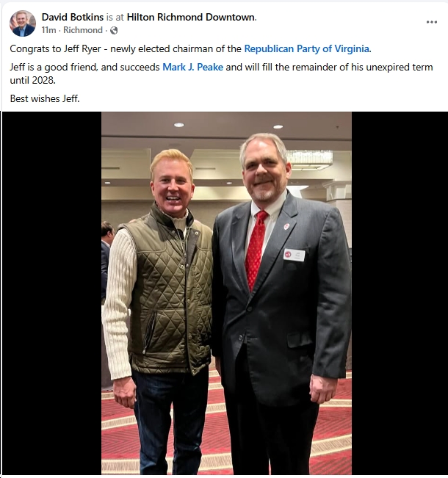Select the Richmond location label
448x478 pixels.
click(83, 30)
